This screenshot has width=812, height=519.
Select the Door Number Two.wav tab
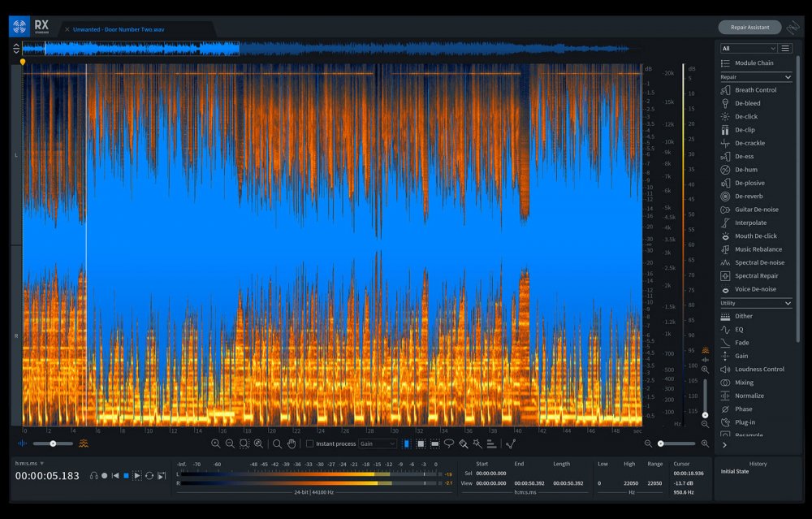point(119,29)
